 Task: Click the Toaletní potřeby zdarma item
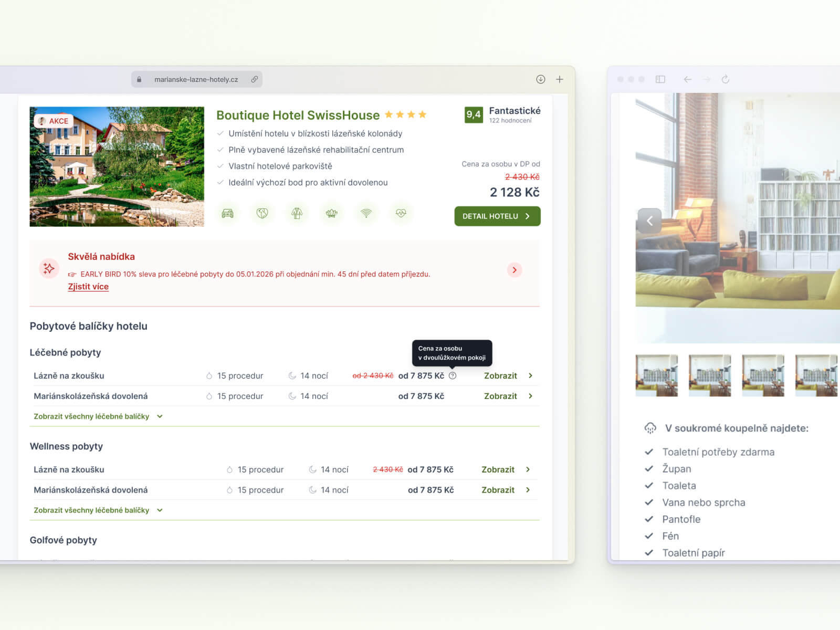718,452
